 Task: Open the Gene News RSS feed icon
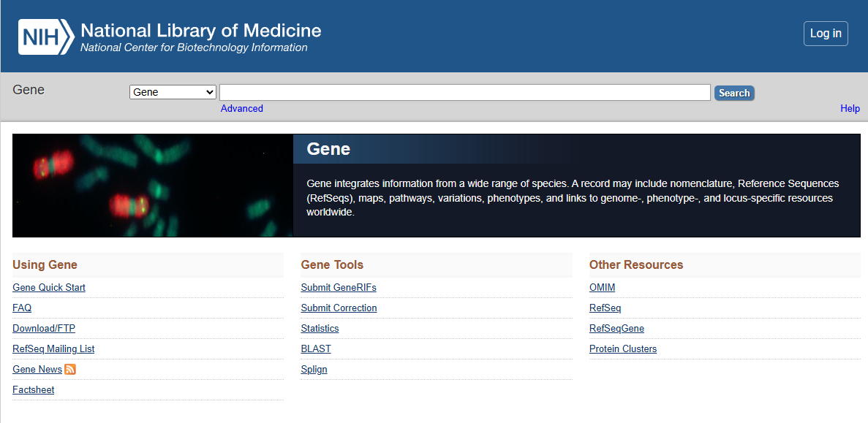(69, 370)
